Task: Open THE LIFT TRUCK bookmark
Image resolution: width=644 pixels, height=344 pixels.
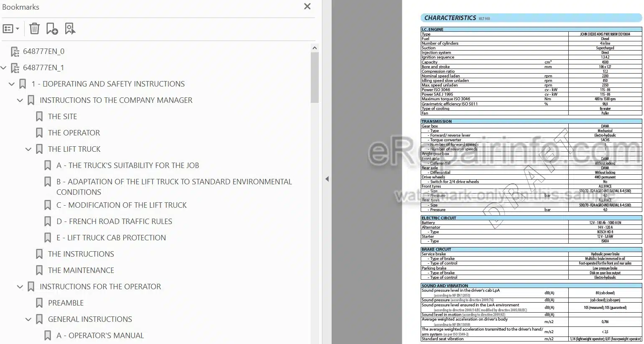Action: tap(74, 149)
